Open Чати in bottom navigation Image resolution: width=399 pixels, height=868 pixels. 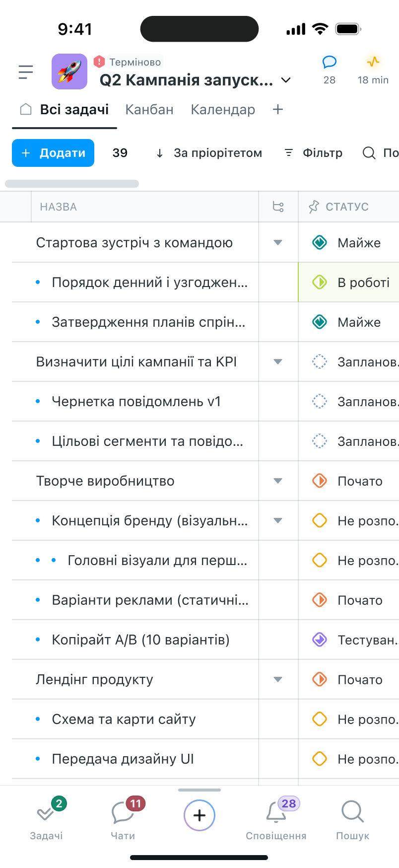click(123, 819)
